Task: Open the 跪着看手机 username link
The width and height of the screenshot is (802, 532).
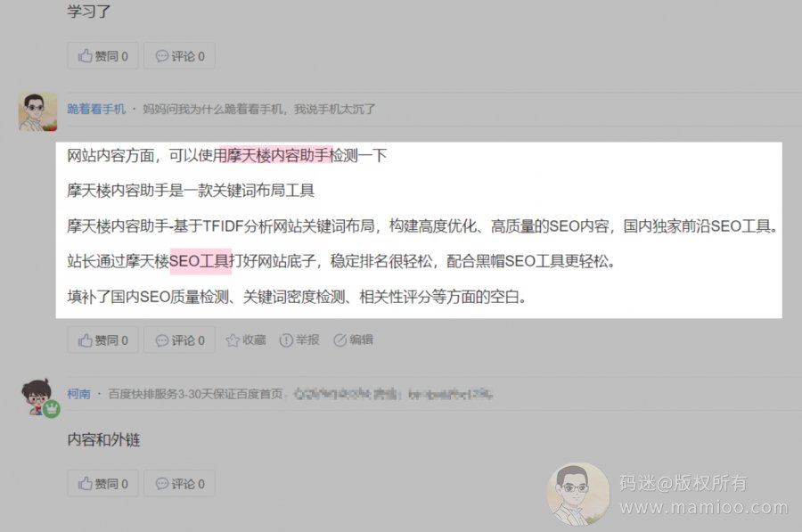Action: point(96,109)
